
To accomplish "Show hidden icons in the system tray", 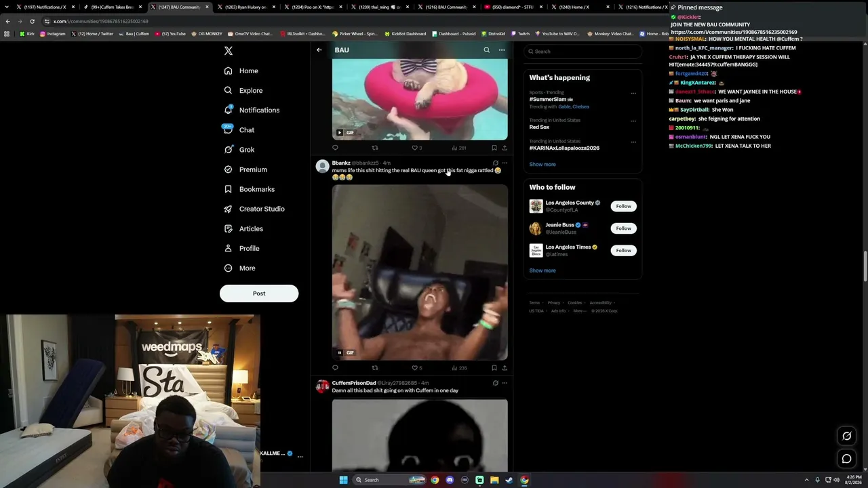I will point(806,480).
